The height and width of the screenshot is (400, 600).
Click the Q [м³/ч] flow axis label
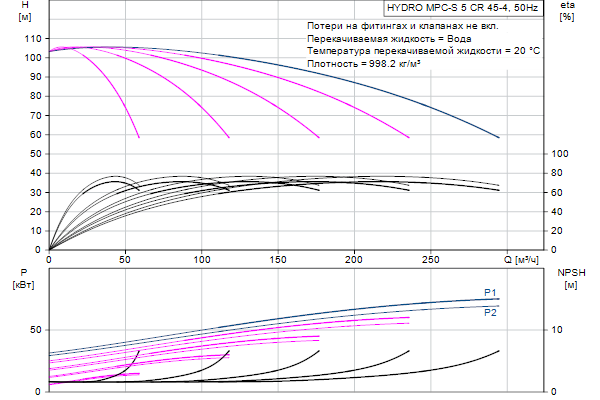tap(526, 261)
